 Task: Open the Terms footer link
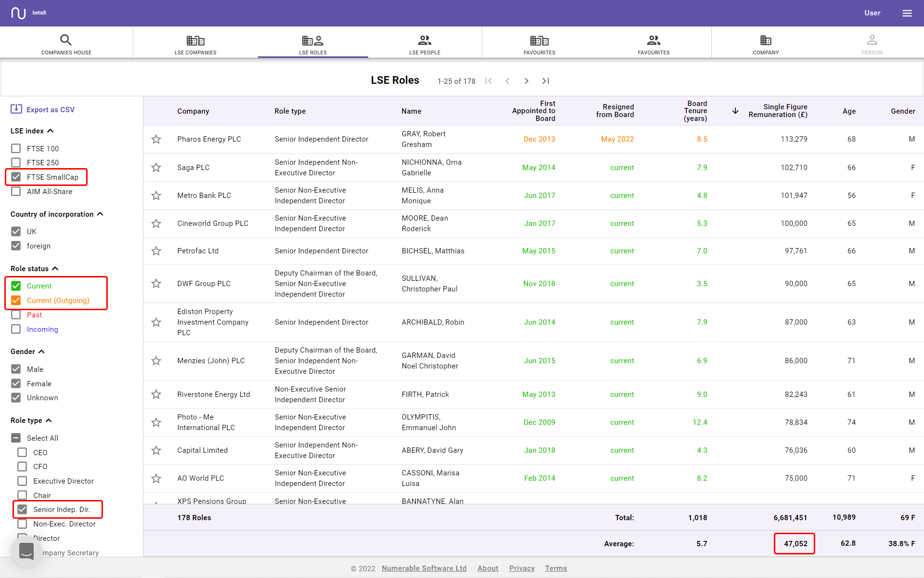(556, 568)
